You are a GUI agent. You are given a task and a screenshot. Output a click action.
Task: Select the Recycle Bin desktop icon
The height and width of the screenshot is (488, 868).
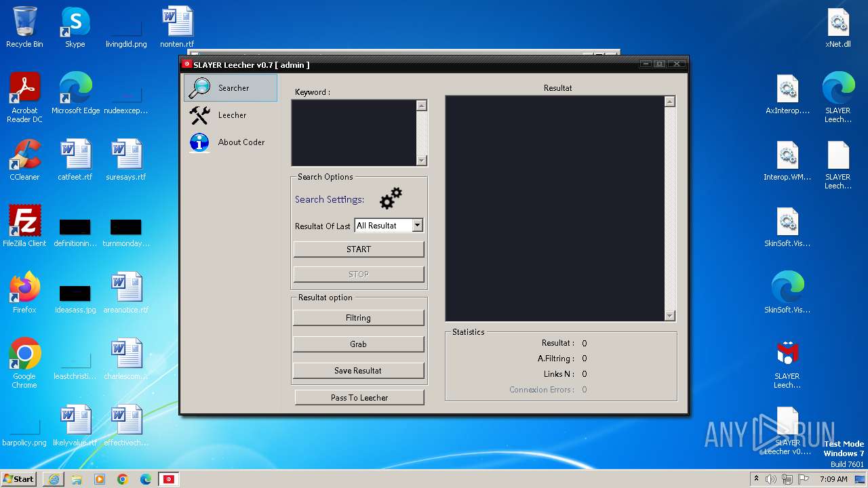24,28
